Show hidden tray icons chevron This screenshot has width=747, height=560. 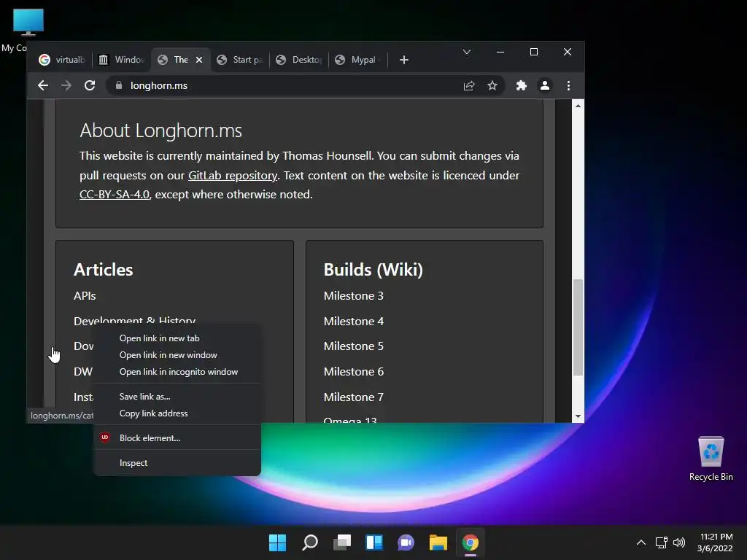point(641,542)
